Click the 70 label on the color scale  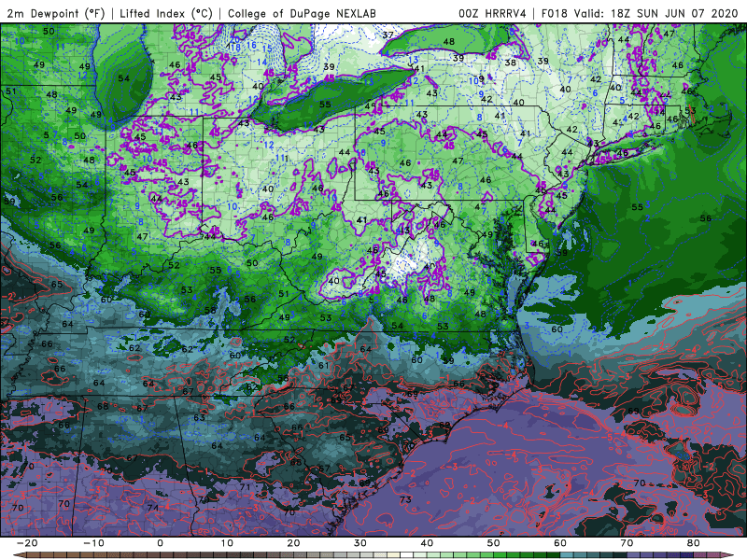tap(627, 543)
